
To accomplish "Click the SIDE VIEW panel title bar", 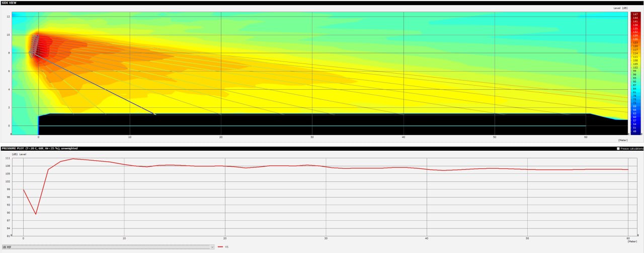I will [322, 3].
